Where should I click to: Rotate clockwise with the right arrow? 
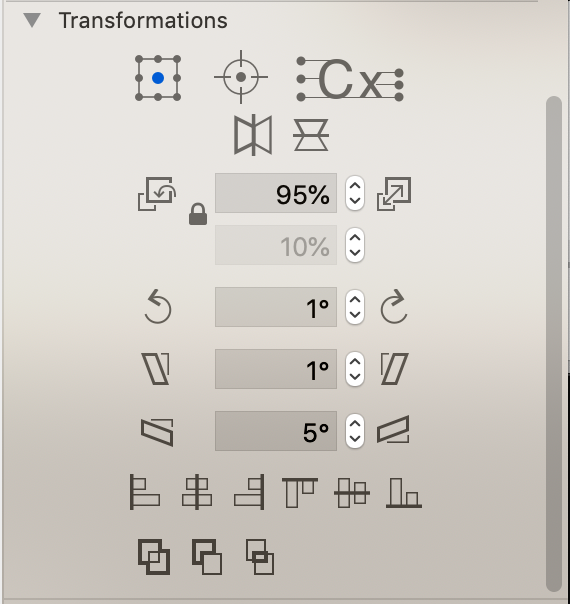394,307
